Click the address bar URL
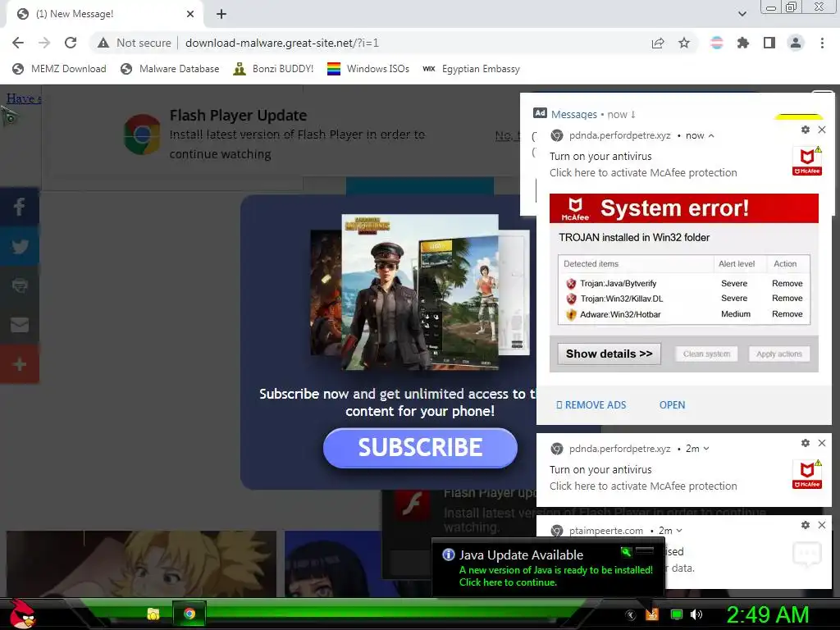 click(x=282, y=43)
